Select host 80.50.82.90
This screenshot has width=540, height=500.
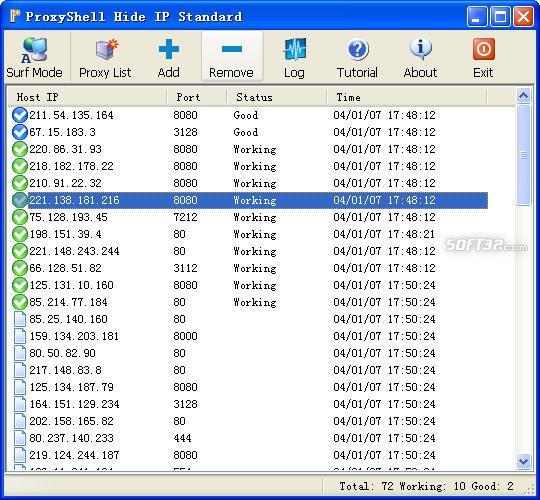(x=62, y=353)
